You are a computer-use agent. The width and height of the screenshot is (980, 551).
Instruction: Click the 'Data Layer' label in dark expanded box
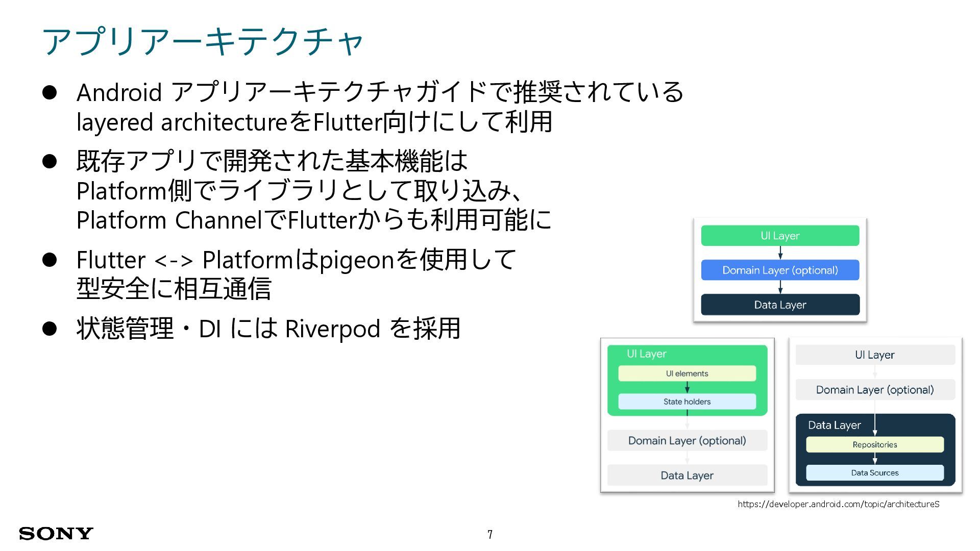point(835,425)
